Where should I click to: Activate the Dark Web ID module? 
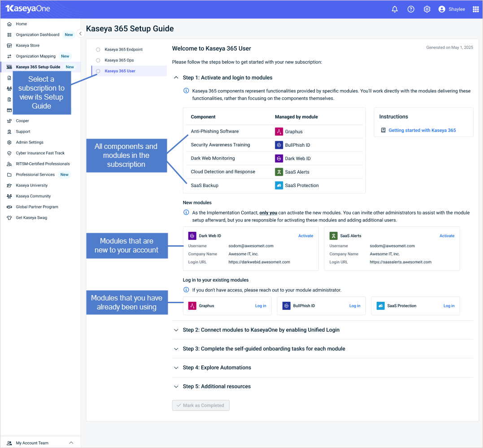click(x=305, y=236)
